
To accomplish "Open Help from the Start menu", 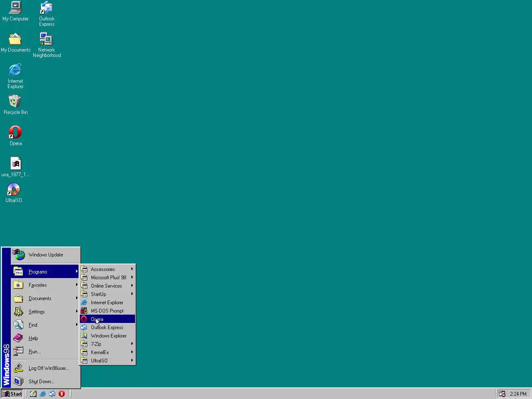I will (45, 338).
